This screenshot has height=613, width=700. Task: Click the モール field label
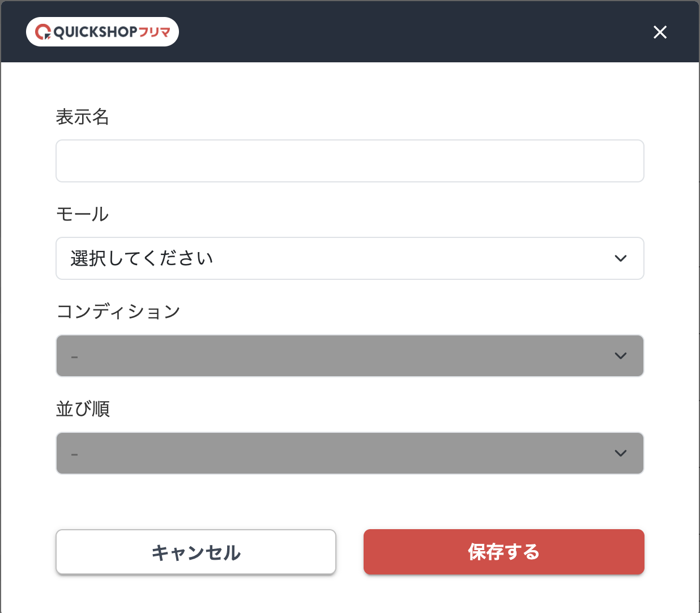coord(82,215)
